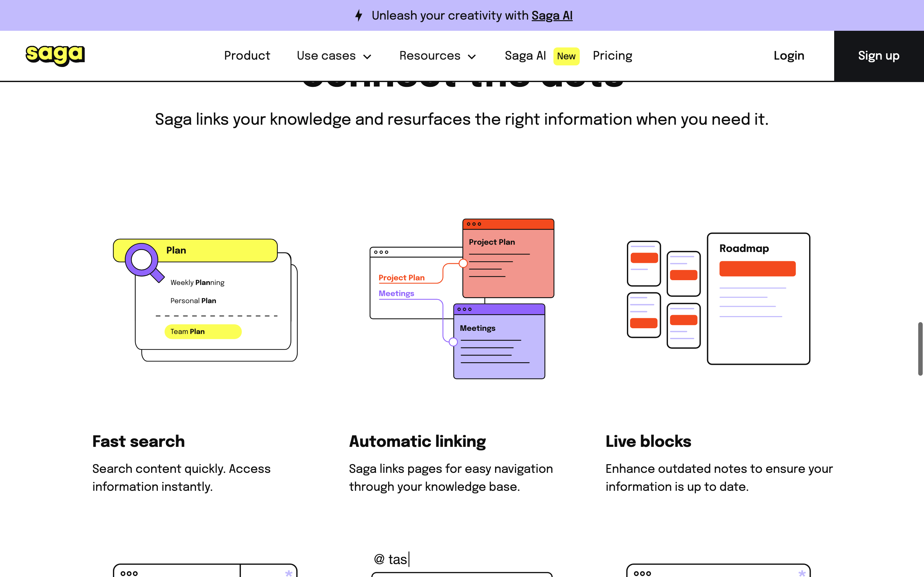
Task: Click the yellow Team Plan pill
Action: point(203,332)
